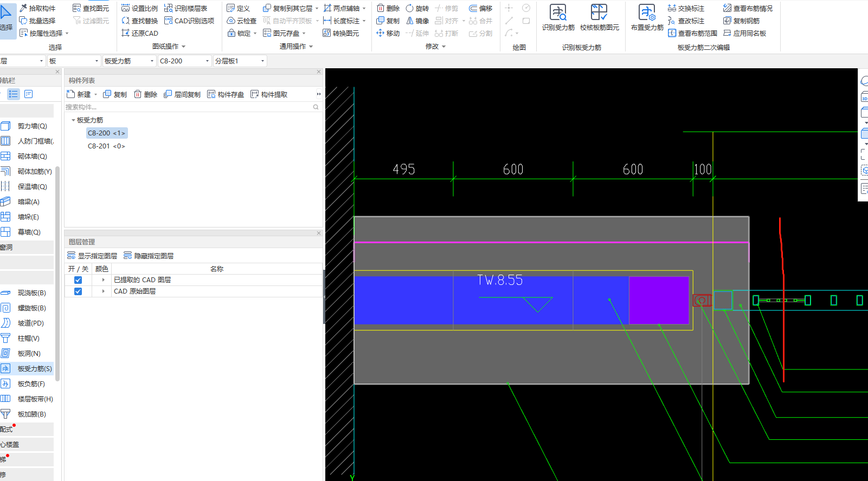
Task: Expand the 修改 group menu
Action: click(x=435, y=47)
